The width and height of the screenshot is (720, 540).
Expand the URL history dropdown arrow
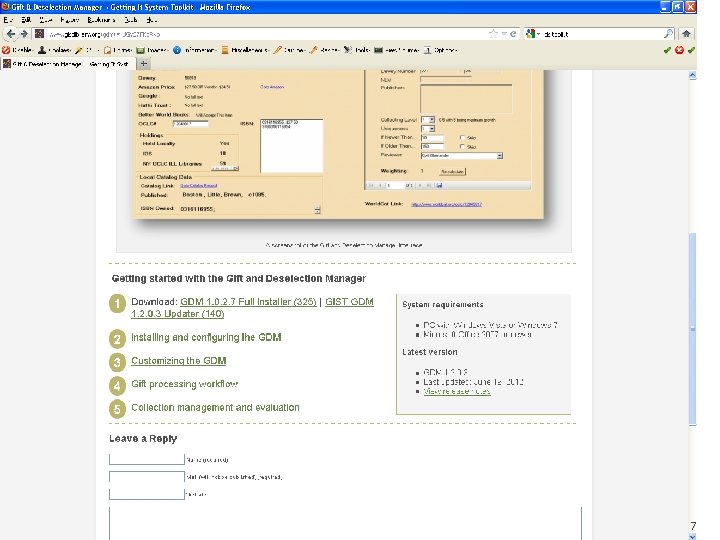click(x=504, y=34)
